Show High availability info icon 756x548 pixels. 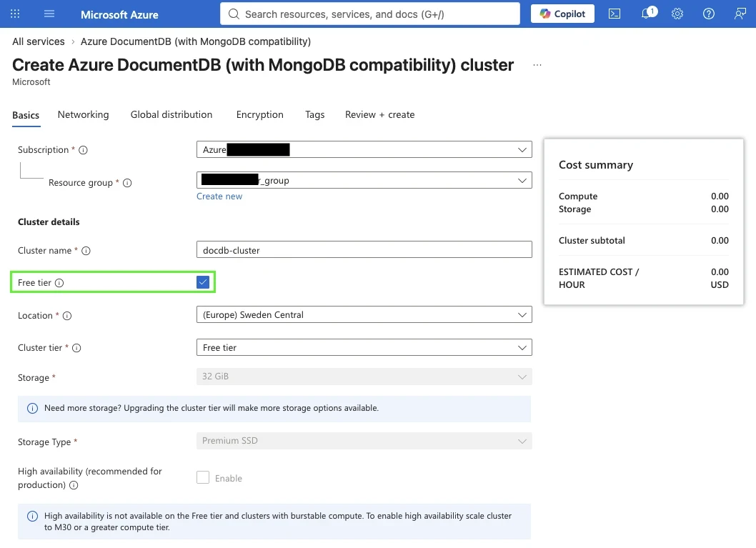click(74, 485)
